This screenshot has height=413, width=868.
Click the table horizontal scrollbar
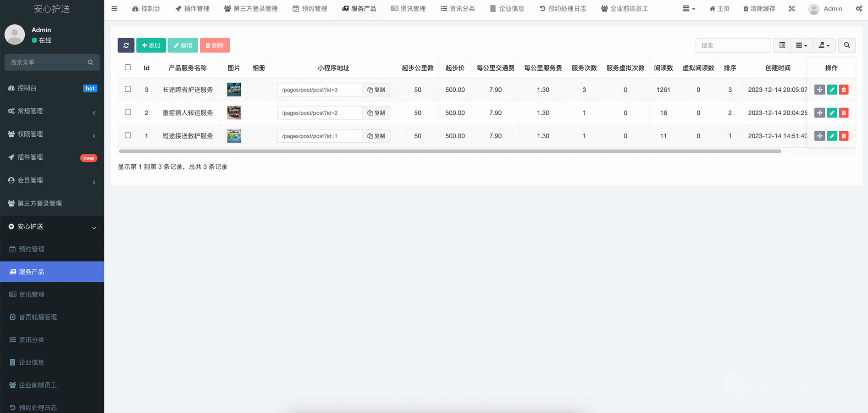[x=449, y=151]
